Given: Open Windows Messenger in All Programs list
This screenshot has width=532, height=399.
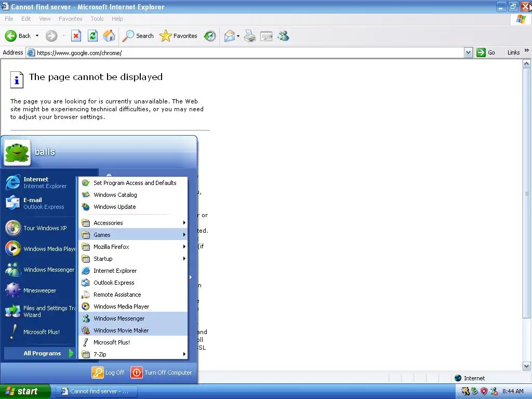Looking at the screenshot, I should (x=134, y=318).
